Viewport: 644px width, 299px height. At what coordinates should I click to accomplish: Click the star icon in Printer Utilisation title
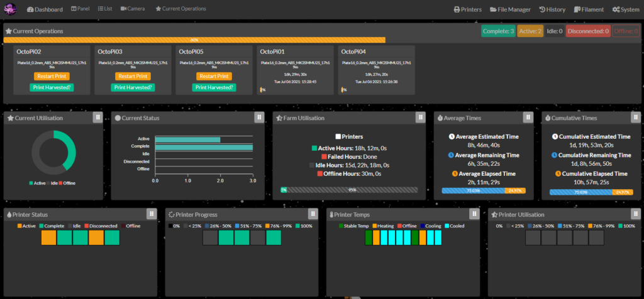pyautogui.click(x=494, y=214)
